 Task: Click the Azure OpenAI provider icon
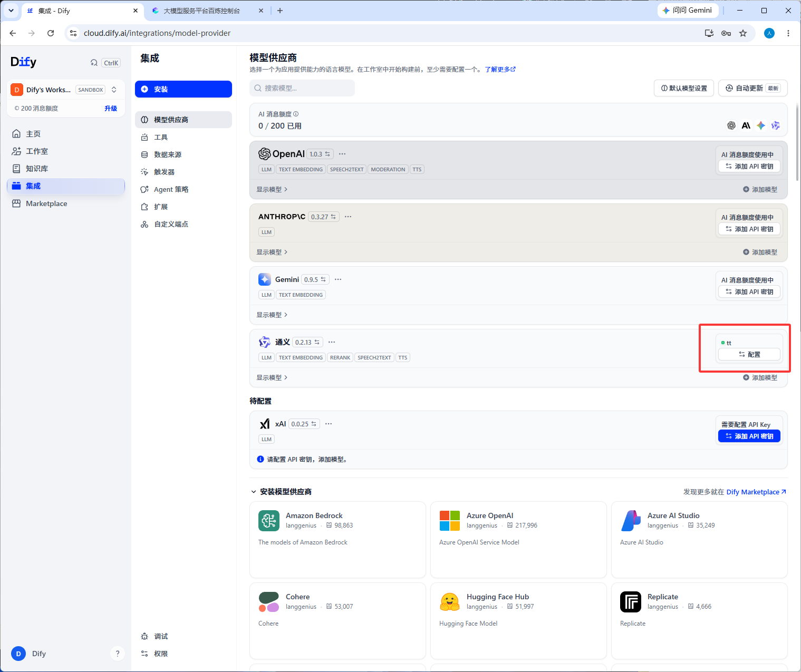[450, 521]
